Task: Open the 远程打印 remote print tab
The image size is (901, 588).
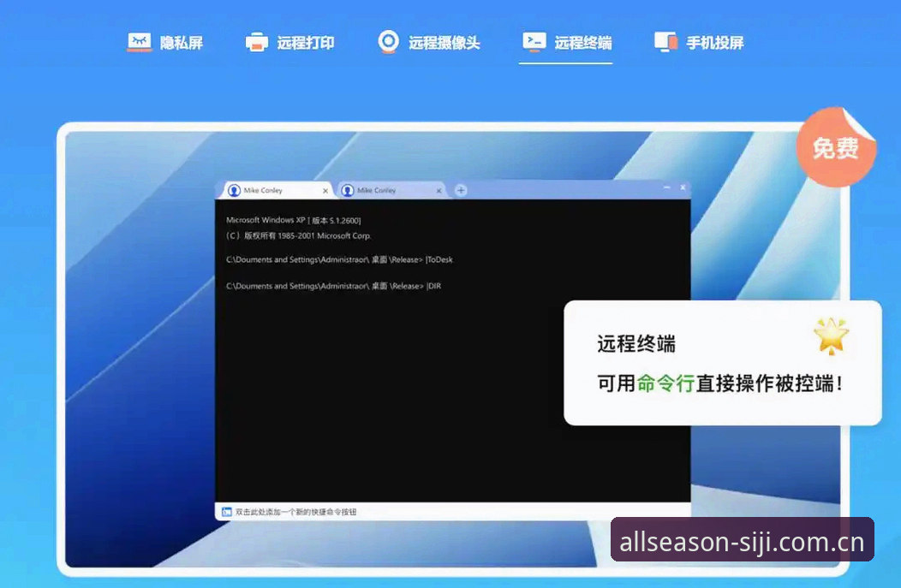Action: tap(289, 43)
